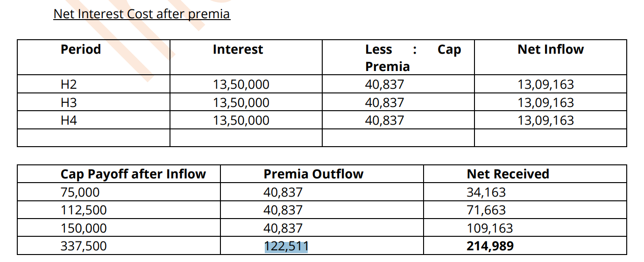Select the 75,000 cap payoff value
The height and width of the screenshot is (262, 644).
point(80,192)
